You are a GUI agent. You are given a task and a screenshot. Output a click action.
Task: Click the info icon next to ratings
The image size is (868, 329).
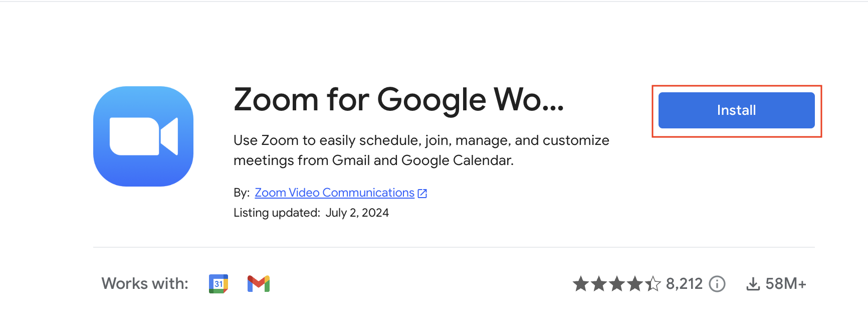tap(718, 283)
